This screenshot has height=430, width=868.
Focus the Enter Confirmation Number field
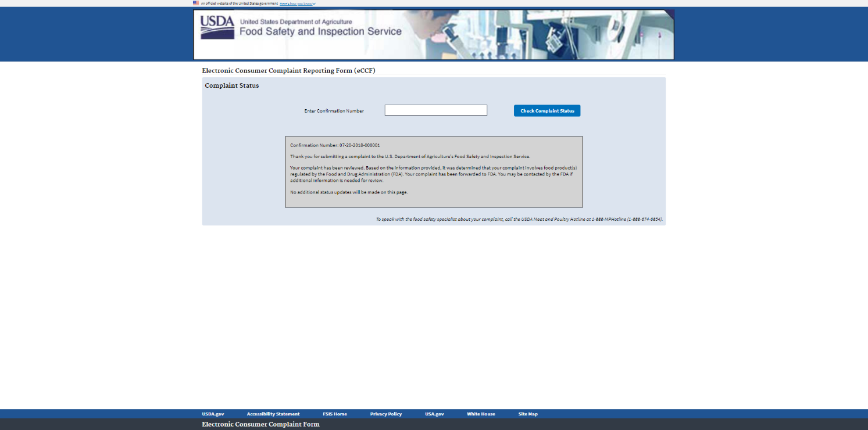pos(435,110)
